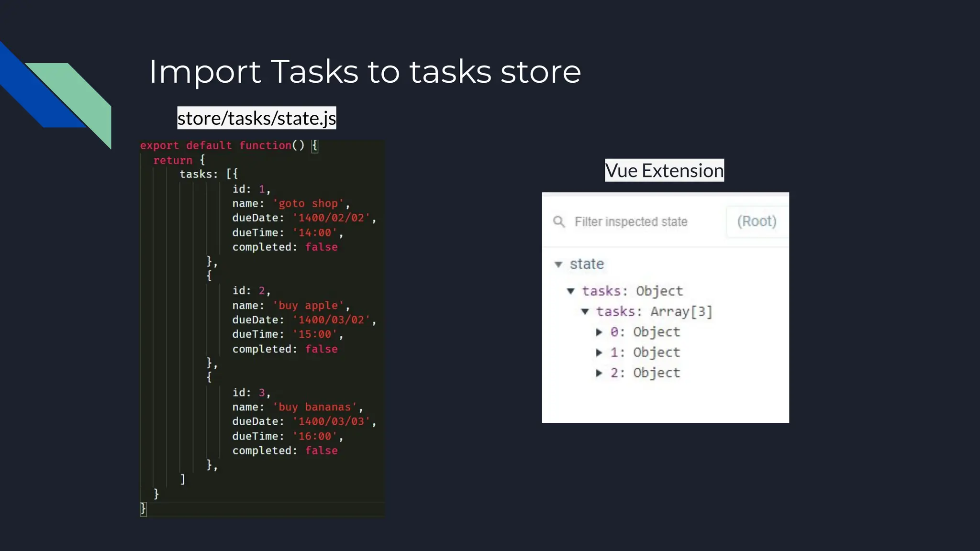Select the (Root) module button

coord(757,221)
